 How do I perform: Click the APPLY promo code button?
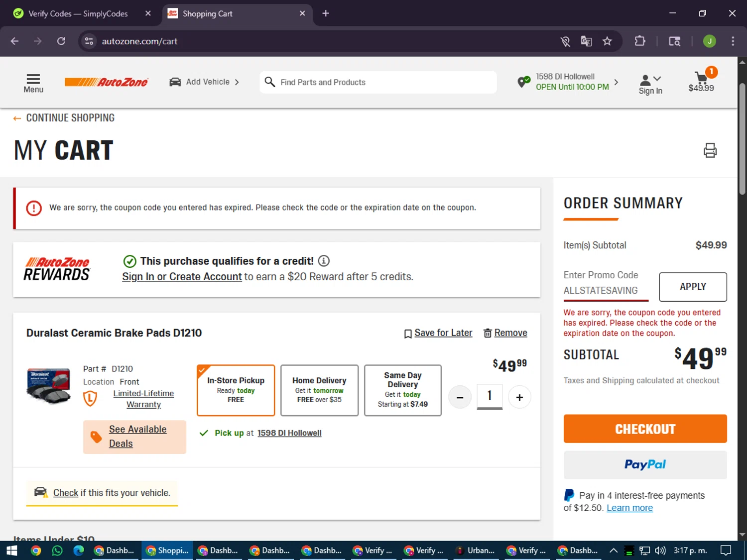(693, 287)
